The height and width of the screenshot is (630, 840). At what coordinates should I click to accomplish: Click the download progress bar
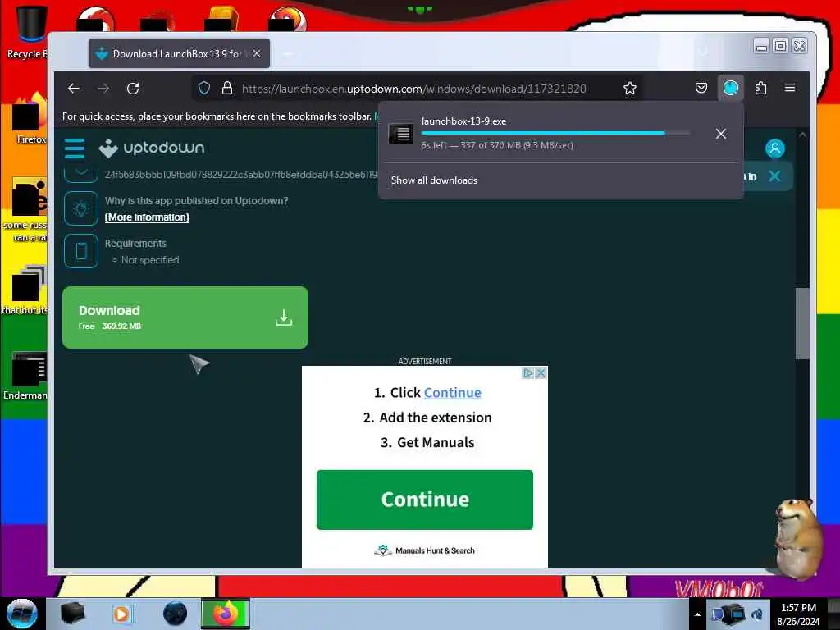tap(555, 133)
